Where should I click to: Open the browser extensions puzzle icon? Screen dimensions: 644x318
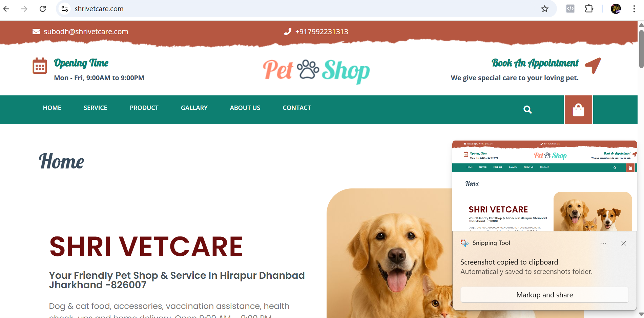tap(589, 9)
